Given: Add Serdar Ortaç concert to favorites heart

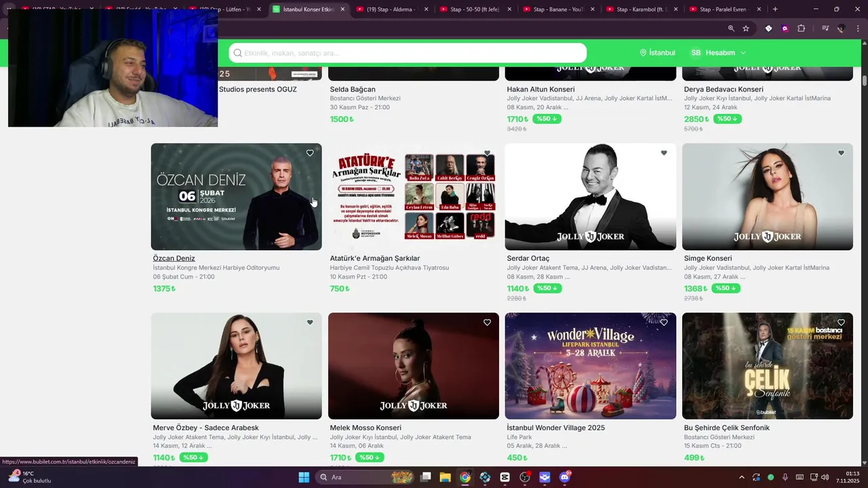Looking at the screenshot, I should pos(664,153).
